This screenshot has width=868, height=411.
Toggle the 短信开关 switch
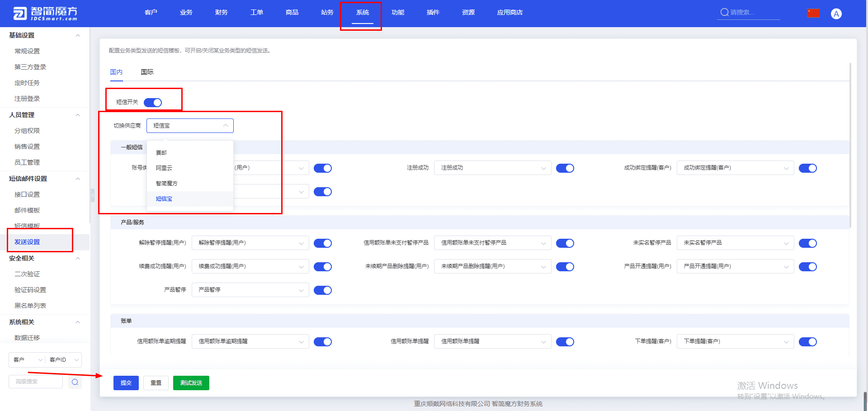click(x=153, y=103)
